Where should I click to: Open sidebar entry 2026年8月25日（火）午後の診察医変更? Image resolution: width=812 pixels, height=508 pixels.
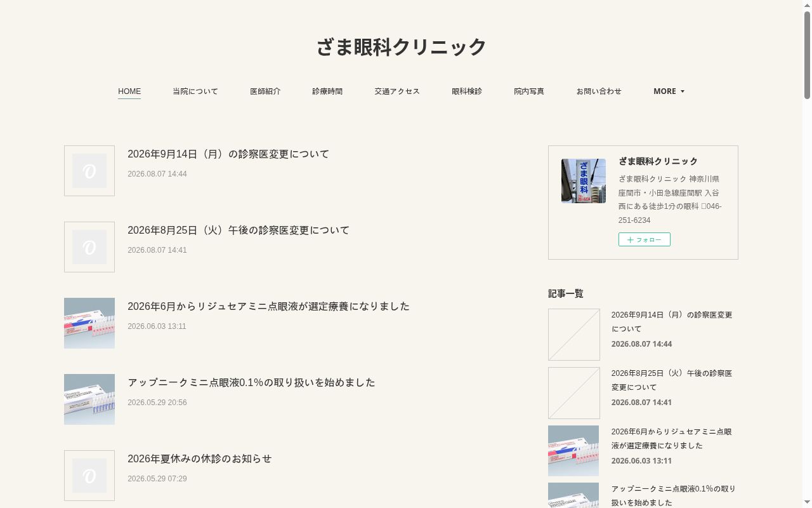coord(672,380)
